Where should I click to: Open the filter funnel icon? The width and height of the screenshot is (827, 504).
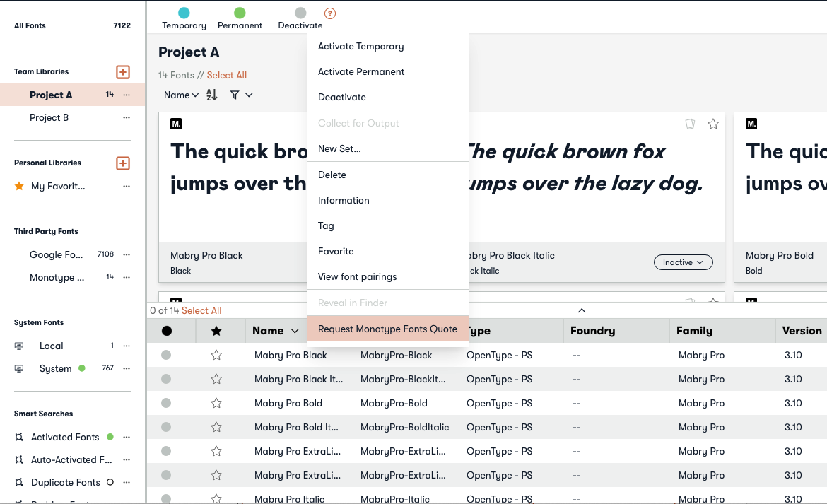235,95
